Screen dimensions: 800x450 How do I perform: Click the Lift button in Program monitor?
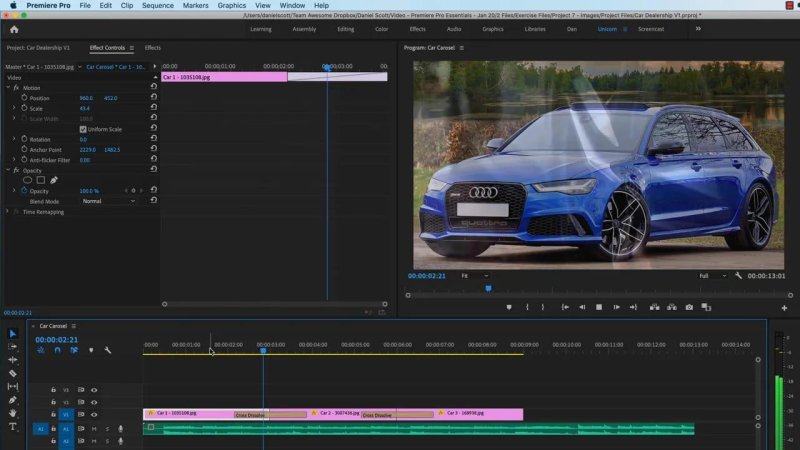click(x=655, y=307)
